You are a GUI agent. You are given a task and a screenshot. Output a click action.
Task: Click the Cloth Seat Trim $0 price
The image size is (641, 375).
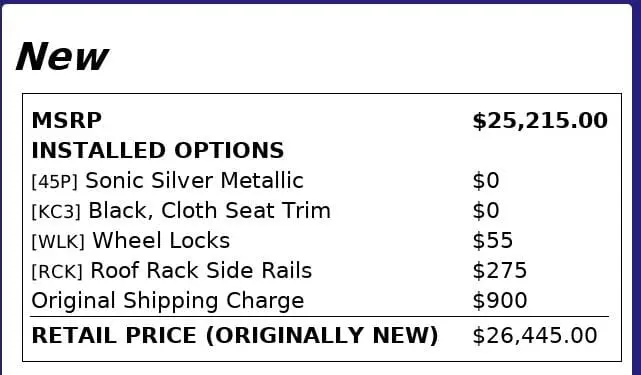(x=486, y=211)
